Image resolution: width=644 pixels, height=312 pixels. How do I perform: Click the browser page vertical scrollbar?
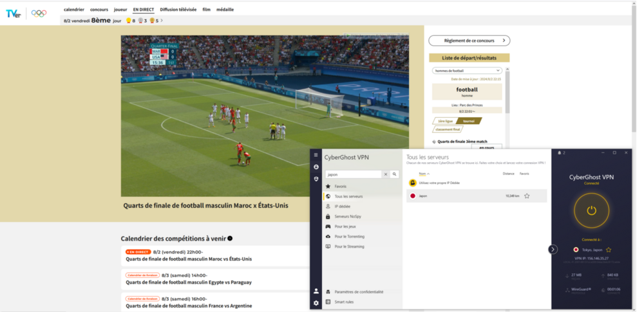point(633,68)
